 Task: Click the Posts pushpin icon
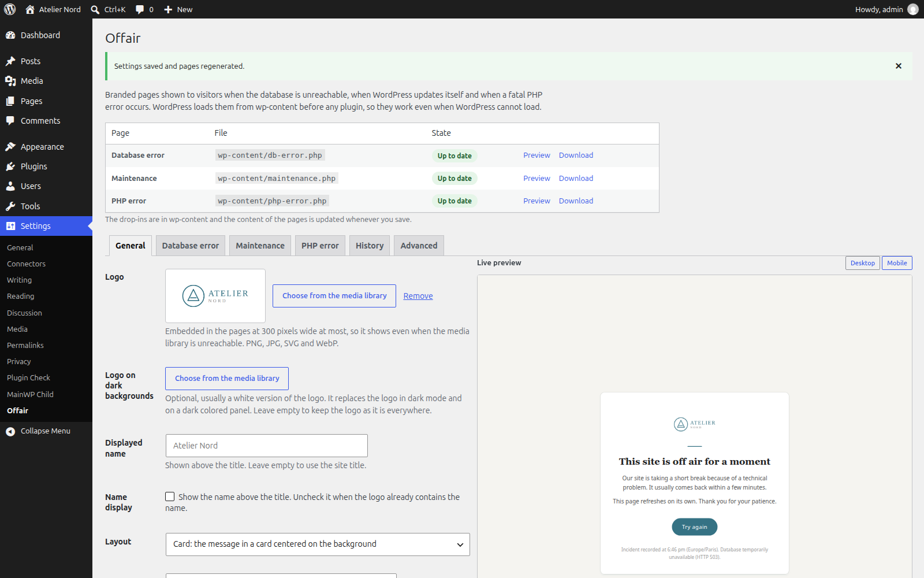pyautogui.click(x=10, y=61)
